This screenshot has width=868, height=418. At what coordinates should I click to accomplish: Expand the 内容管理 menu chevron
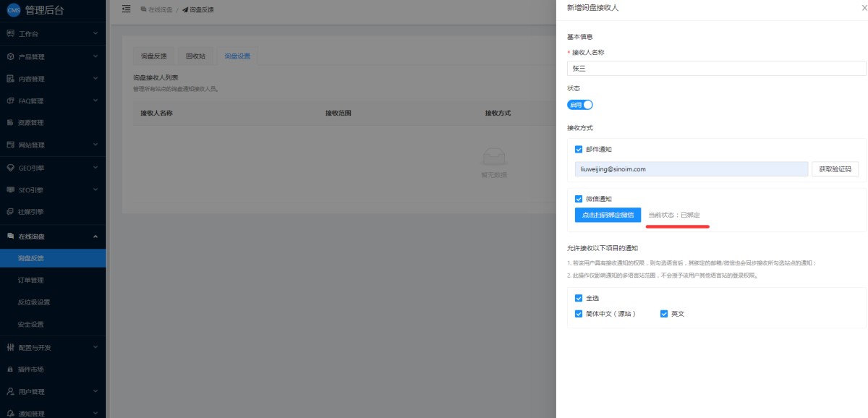(95, 79)
